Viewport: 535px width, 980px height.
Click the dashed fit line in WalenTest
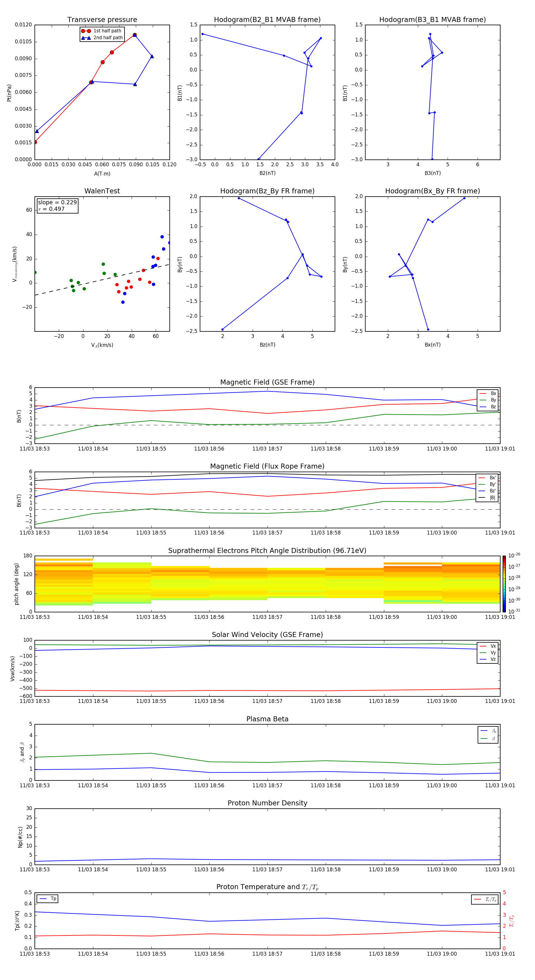[x=102, y=280]
